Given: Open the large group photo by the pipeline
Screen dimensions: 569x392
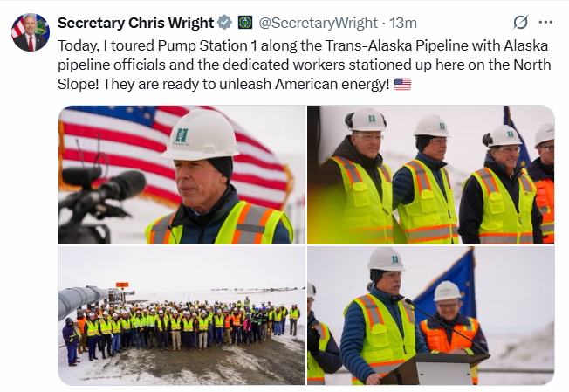Looking at the screenshot, I should click(x=182, y=315).
